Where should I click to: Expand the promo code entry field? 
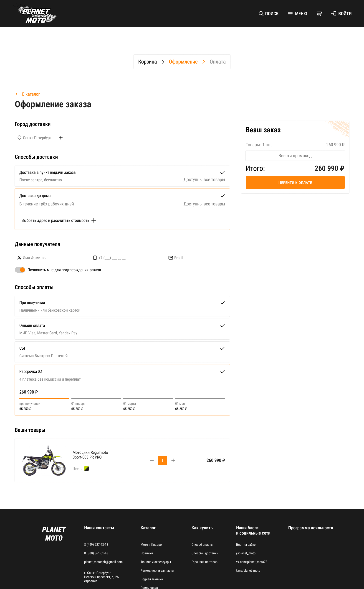coord(295,156)
